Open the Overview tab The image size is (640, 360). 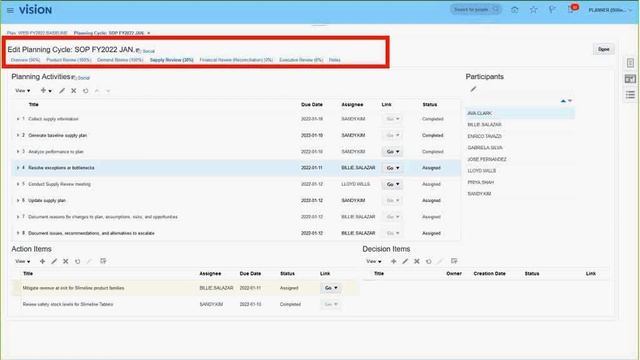pos(25,60)
